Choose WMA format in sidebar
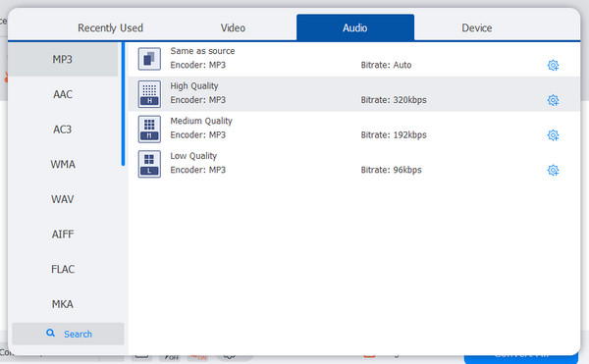The height and width of the screenshot is (364, 589). (x=63, y=164)
